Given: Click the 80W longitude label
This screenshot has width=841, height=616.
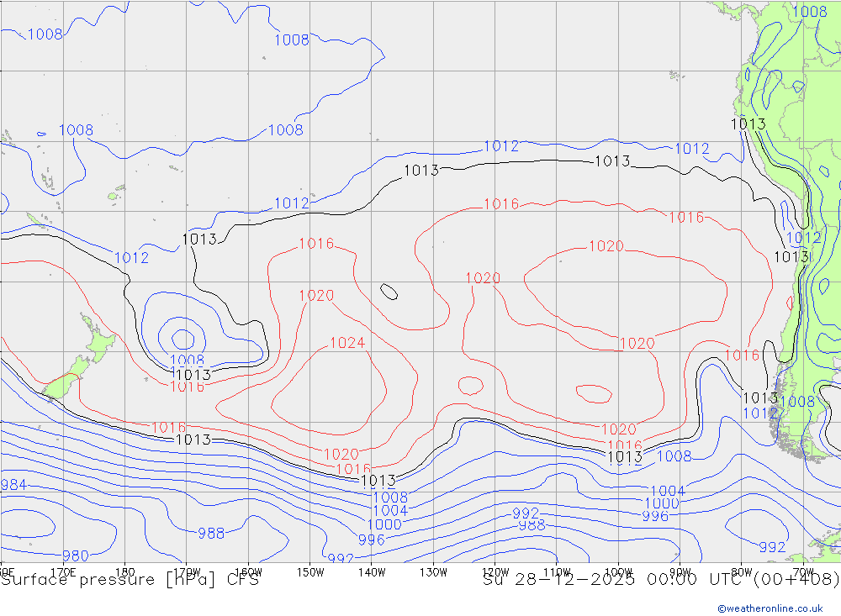Looking at the screenshot, I should tap(742, 572).
